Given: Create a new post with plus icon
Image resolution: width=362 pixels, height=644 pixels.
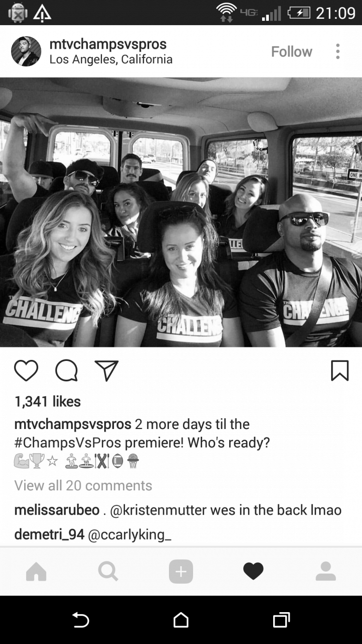Looking at the screenshot, I should tap(181, 572).
